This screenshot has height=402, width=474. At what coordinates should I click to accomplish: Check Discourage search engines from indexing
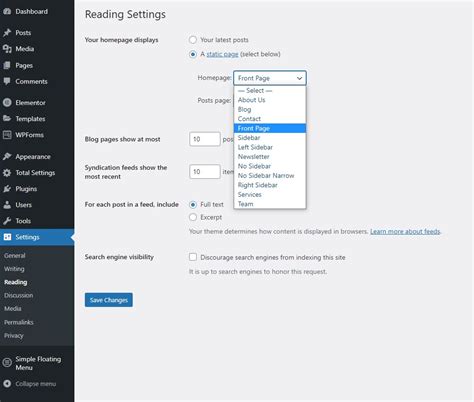pyautogui.click(x=193, y=257)
